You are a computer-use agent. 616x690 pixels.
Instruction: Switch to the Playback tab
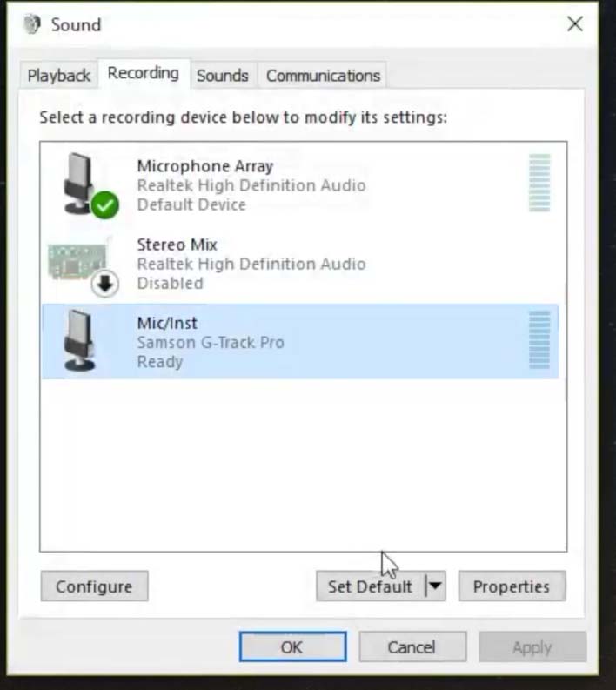59,76
